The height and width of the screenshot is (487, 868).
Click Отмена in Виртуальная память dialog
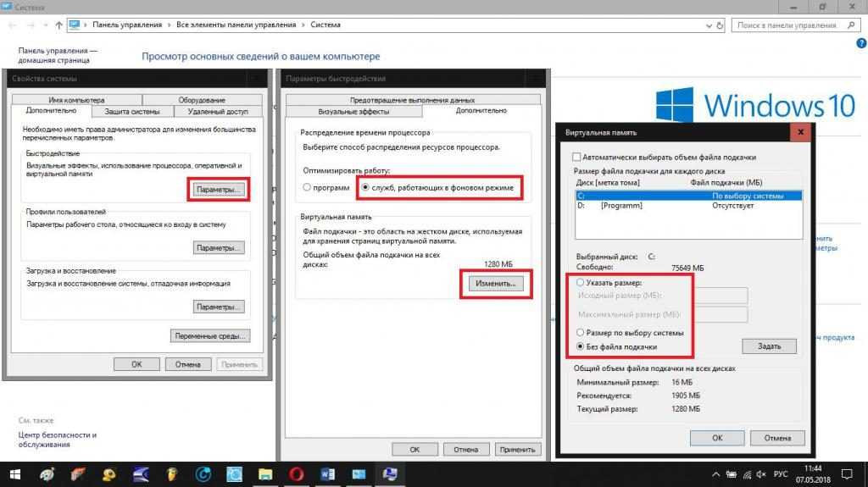click(777, 438)
